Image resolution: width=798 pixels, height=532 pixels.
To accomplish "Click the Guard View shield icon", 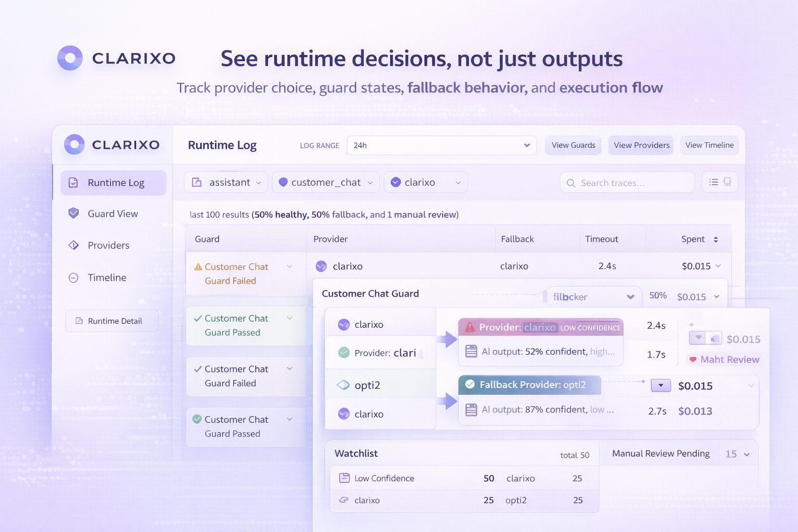I will click(x=73, y=214).
